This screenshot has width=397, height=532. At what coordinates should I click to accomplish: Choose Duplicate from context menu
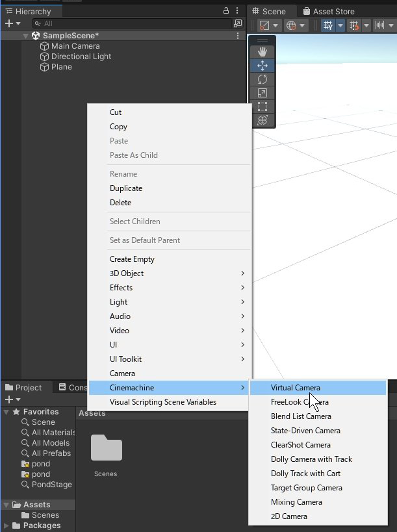[x=170, y=188]
